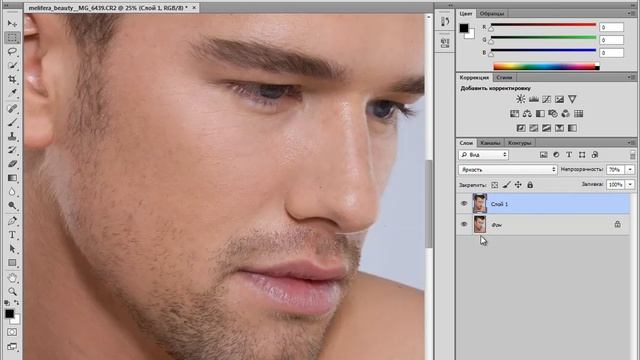Screen dimensions: 640x360
Task: Select the Type tool in toolbox
Action: tap(12, 235)
